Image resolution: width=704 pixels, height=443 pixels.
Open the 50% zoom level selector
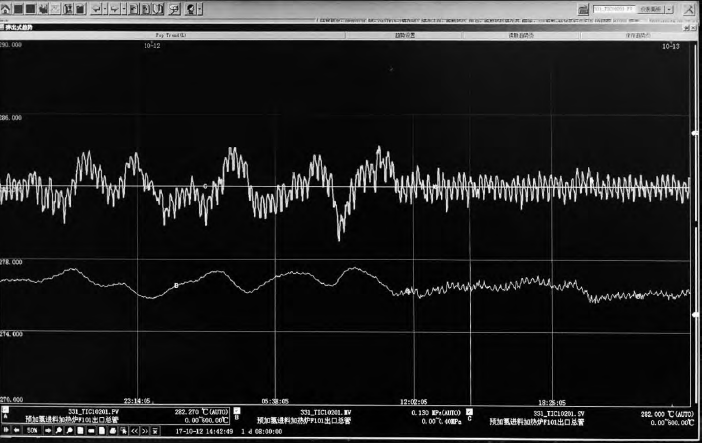pyautogui.click(x=33, y=430)
